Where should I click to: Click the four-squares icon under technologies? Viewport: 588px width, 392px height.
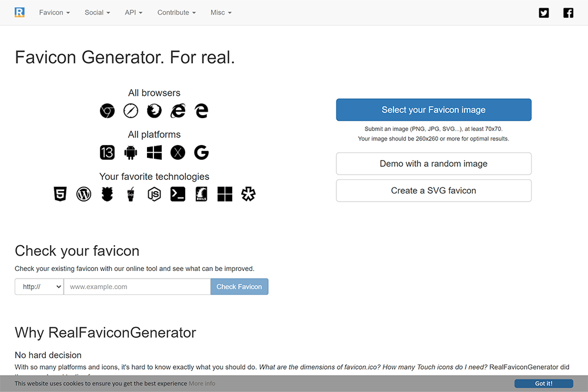(x=225, y=194)
